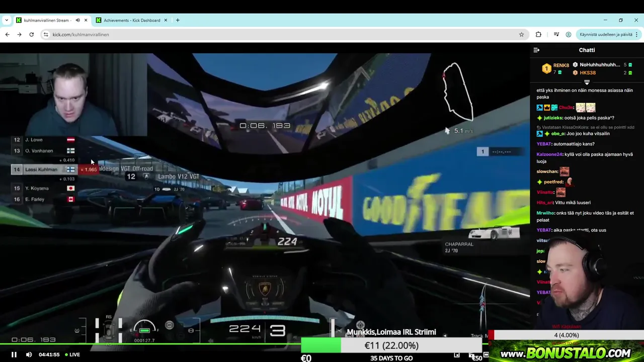Image resolution: width=644 pixels, height=362 pixels.
Task: Mute the stream volume speaker icon
Action: (29, 354)
